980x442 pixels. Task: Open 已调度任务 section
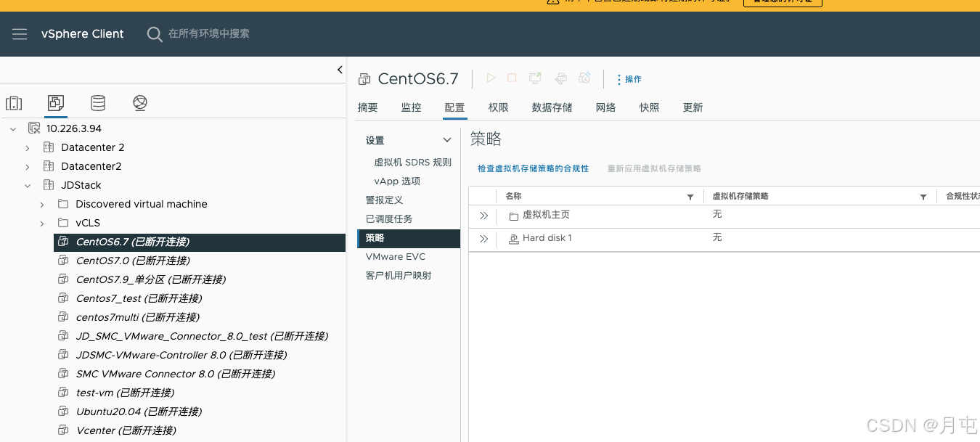(x=388, y=218)
